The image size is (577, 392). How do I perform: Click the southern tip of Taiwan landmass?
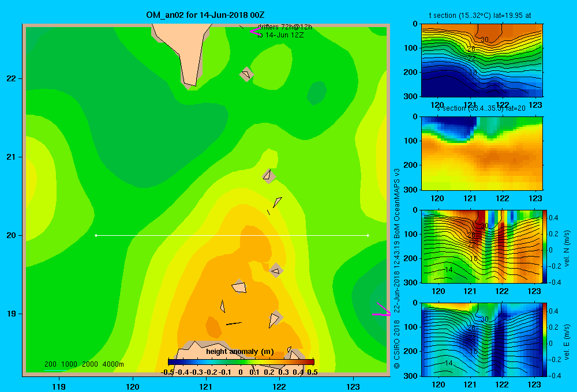coord(191,85)
